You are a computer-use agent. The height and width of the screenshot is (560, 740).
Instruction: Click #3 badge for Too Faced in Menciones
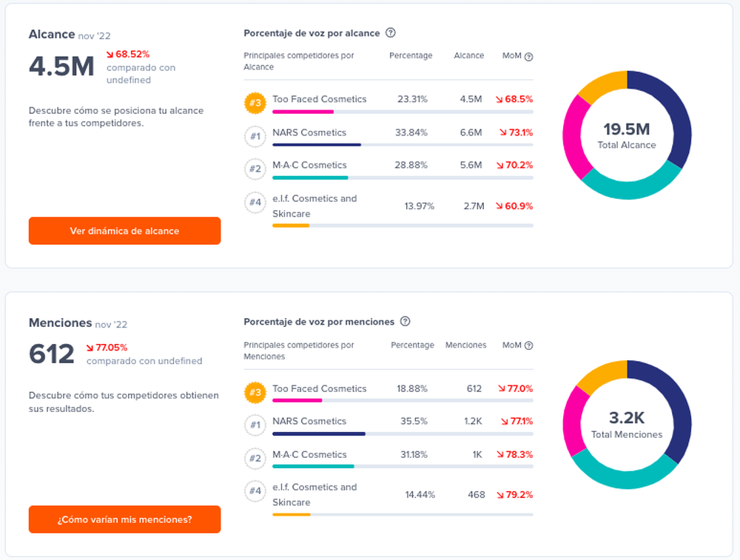pos(255,393)
